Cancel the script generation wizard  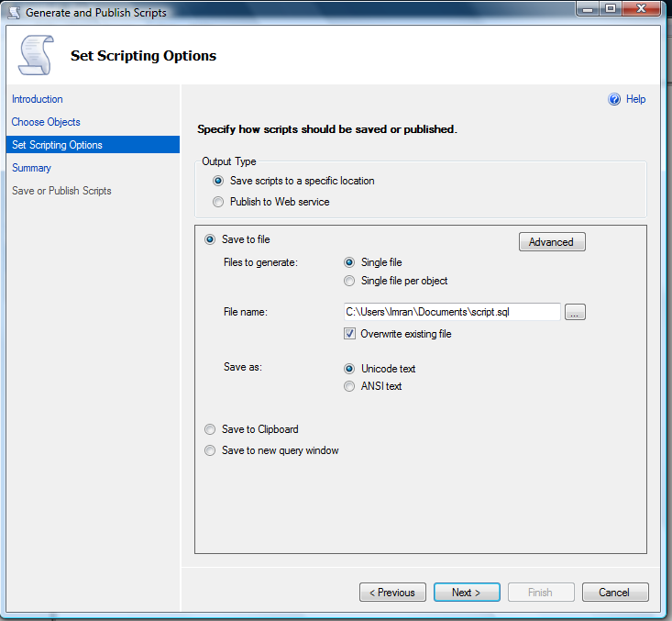[x=614, y=593]
